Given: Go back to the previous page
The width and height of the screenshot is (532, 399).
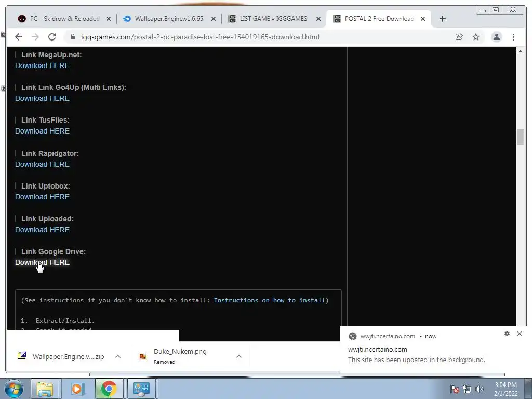Looking at the screenshot, I should click(19, 37).
